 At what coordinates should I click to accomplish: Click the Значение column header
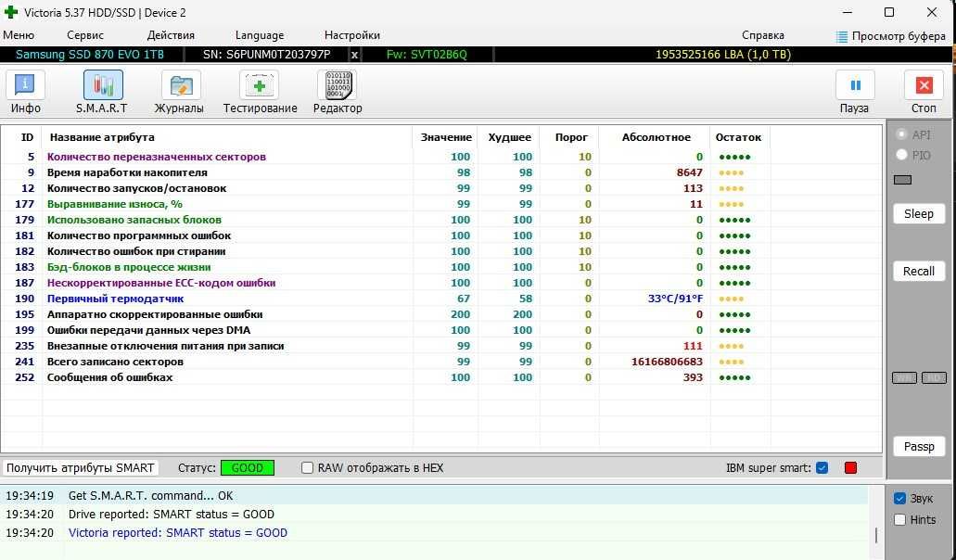[446, 137]
